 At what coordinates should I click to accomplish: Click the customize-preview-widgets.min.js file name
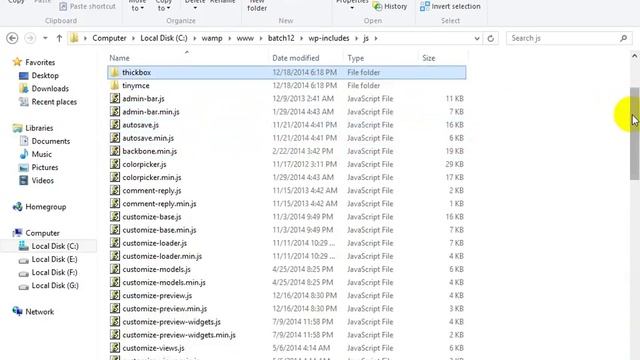point(179,335)
